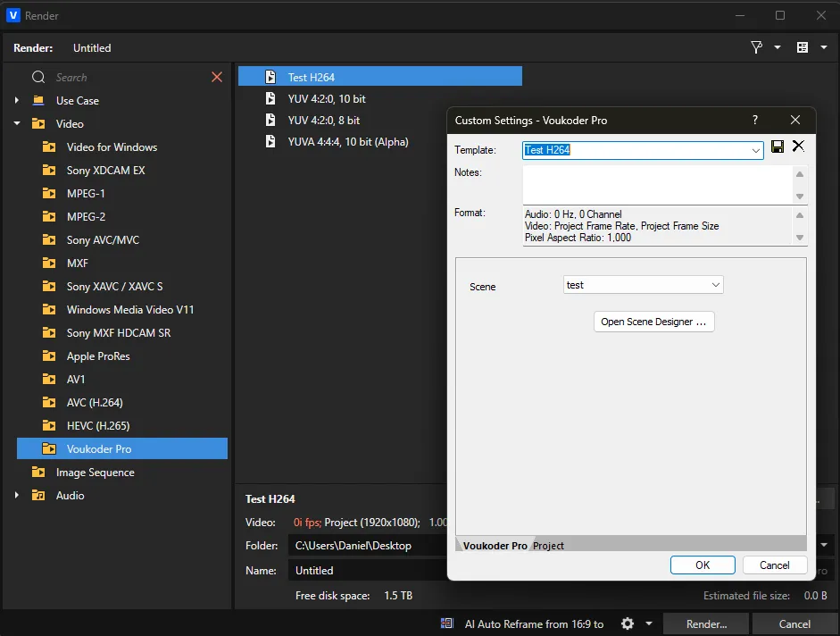This screenshot has height=636, width=840.
Task: Collapse the Video category tree
Action: [17, 124]
